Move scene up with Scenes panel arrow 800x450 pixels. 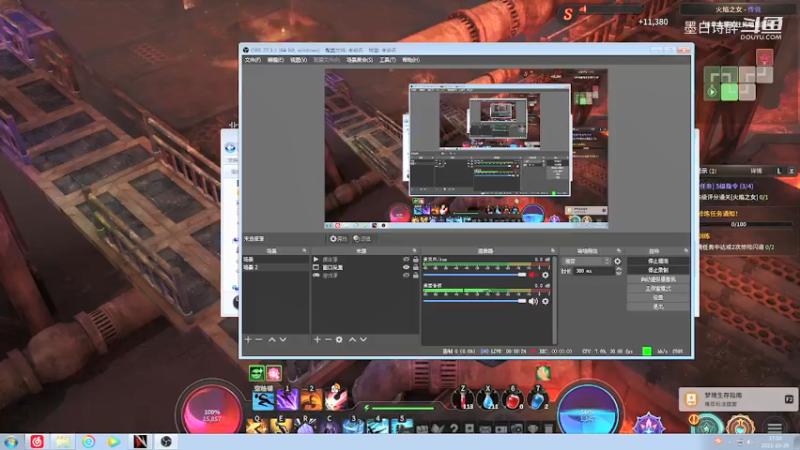[272, 339]
